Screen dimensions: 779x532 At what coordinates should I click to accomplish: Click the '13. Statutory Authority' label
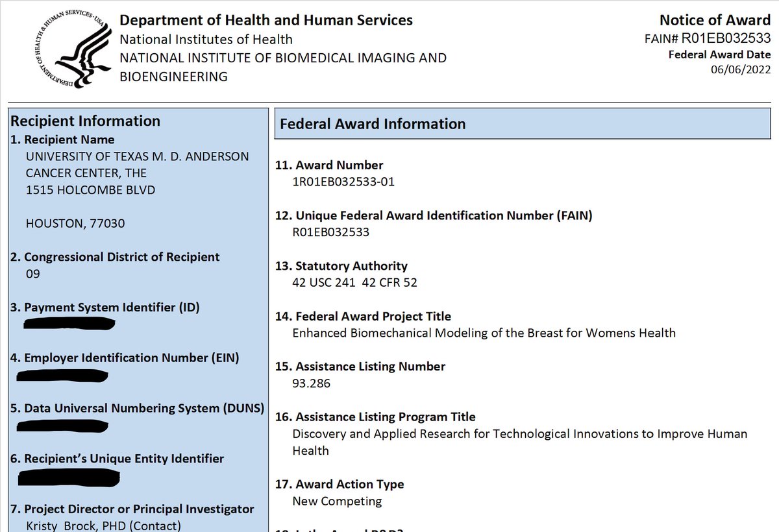click(x=342, y=266)
